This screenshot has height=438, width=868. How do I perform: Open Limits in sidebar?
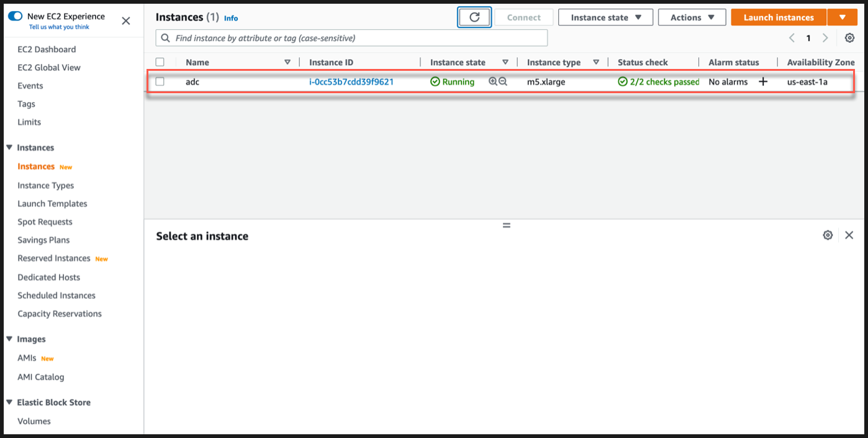[x=29, y=122]
